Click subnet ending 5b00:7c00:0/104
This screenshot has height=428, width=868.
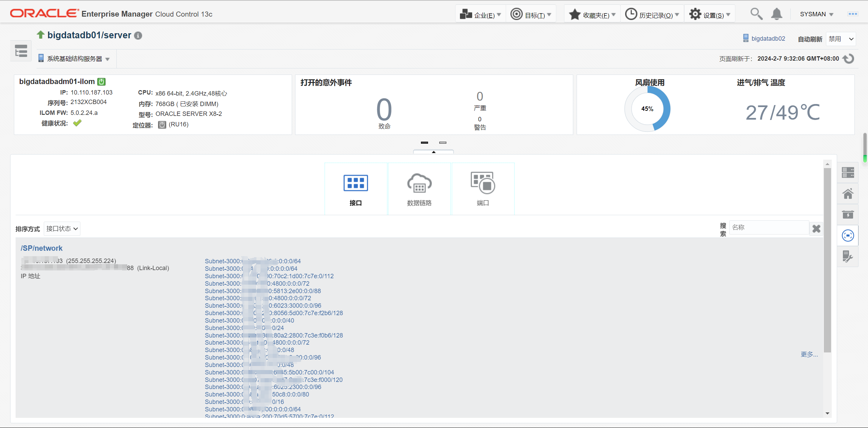(269, 372)
